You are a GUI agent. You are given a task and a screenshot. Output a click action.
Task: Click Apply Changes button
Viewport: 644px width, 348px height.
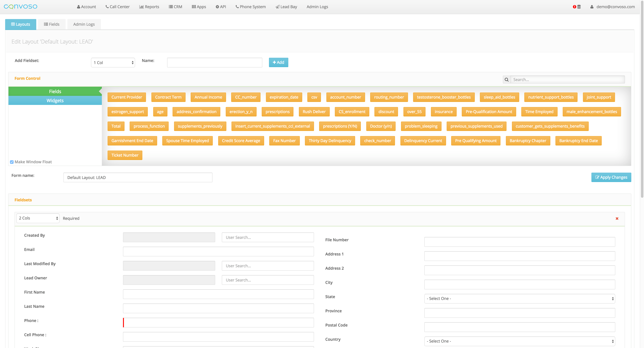point(611,177)
